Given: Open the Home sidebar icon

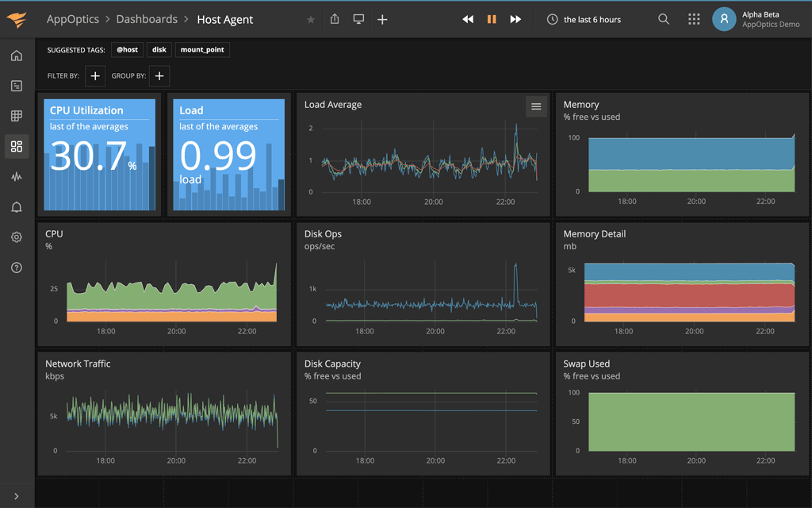Looking at the screenshot, I should click(x=17, y=56).
